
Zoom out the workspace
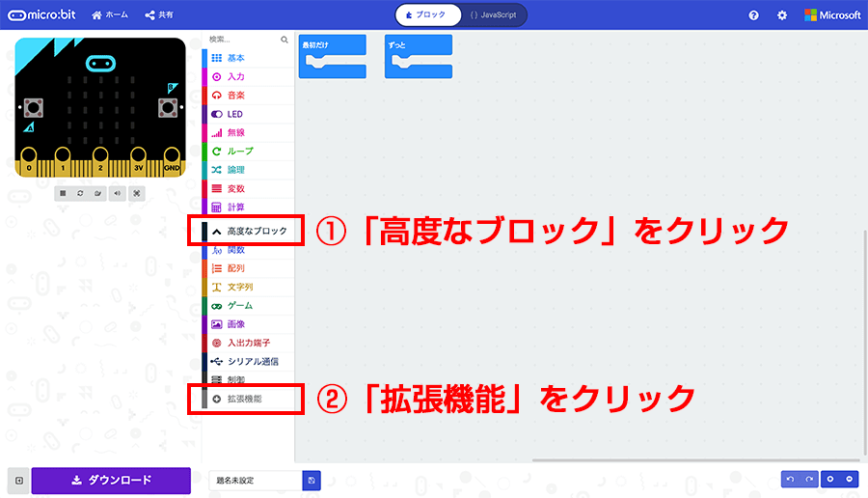coord(849,479)
